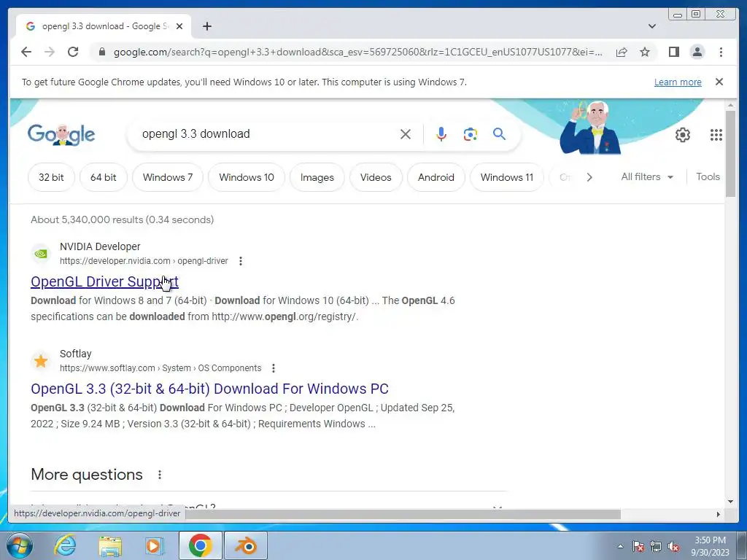This screenshot has height=560, width=747.
Task: Focus the Google search input field
Action: pyautogui.click(x=267, y=134)
